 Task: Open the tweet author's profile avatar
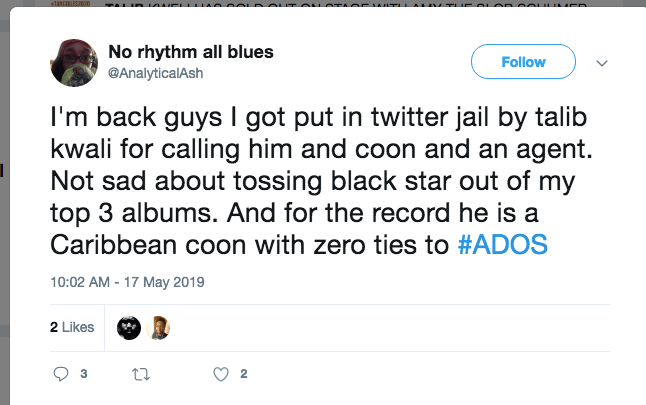coord(74,62)
